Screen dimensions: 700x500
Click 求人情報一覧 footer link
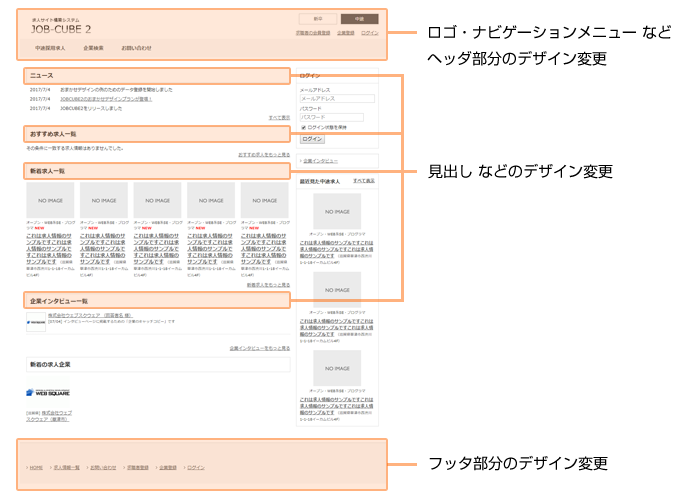[67, 467]
